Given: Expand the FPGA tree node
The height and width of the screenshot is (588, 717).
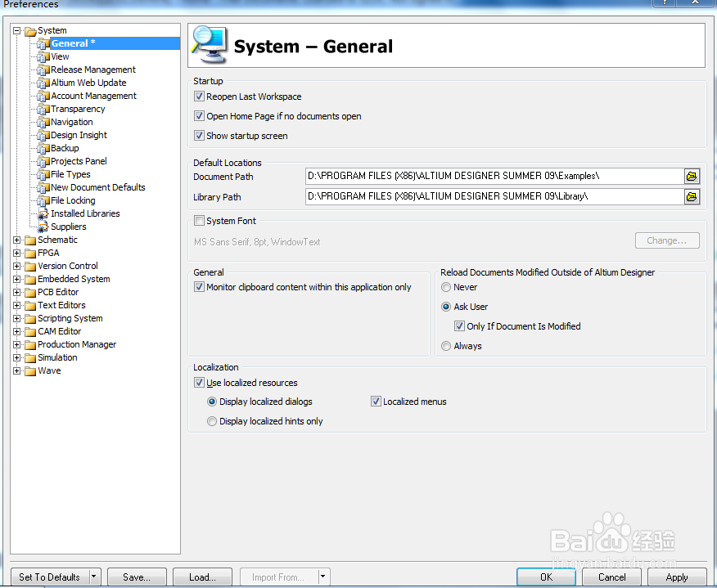Looking at the screenshot, I should (17, 254).
